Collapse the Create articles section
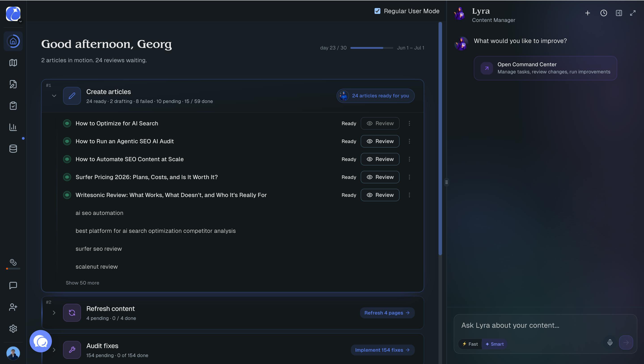The height and width of the screenshot is (364, 644). (x=54, y=96)
